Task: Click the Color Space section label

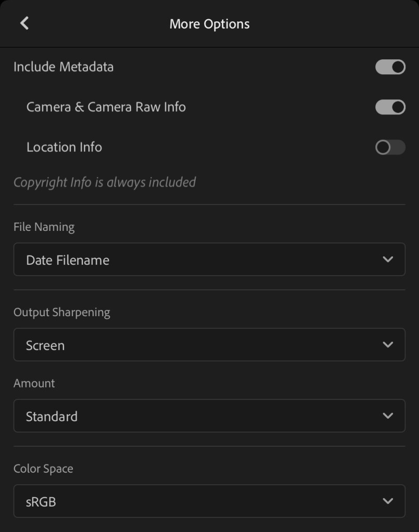Action: click(43, 469)
